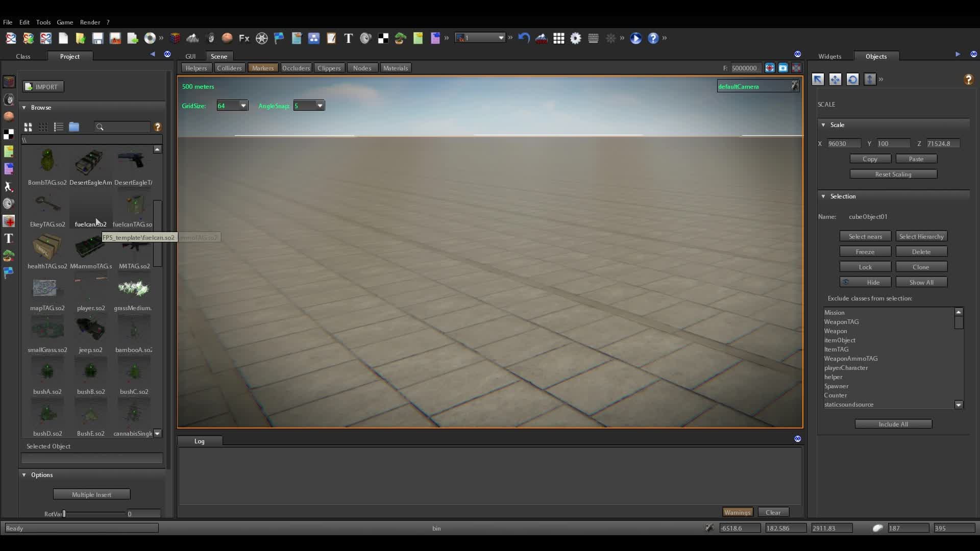Click the folder icon in Browse panel
This screenshot has width=980, height=551.
(x=74, y=127)
